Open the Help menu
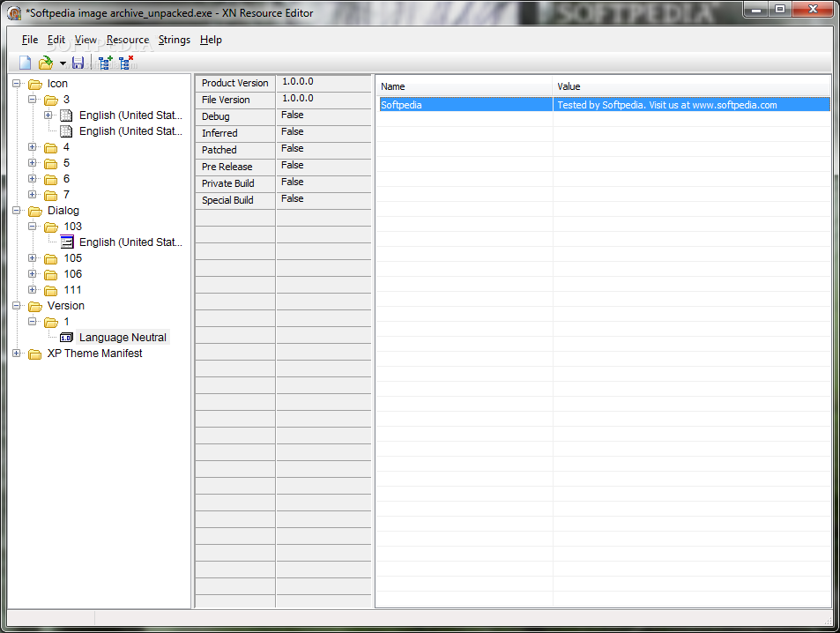 (x=211, y=40)
